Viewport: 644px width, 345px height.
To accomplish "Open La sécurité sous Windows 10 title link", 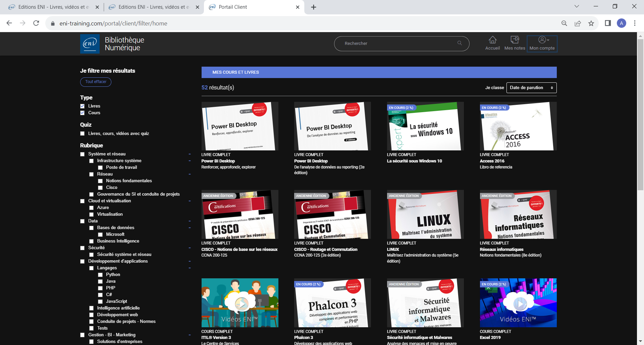I will (414, 161).
